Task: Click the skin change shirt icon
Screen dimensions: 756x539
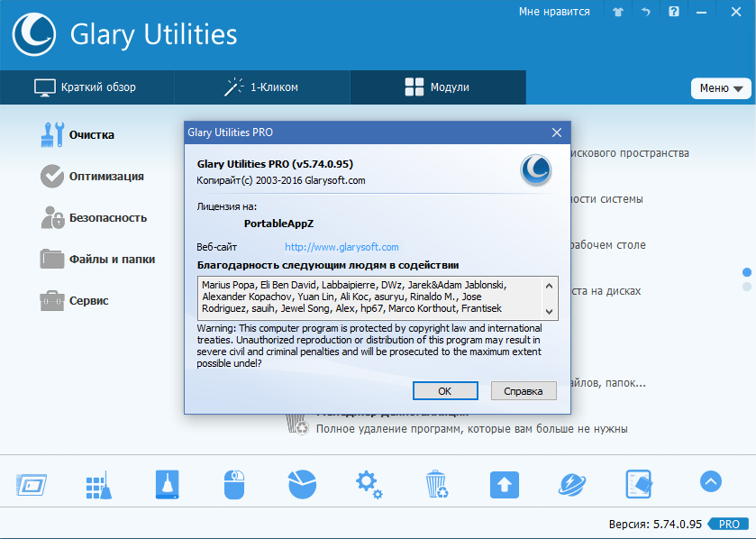Action: pyautogui.click(x=618, y=12)
